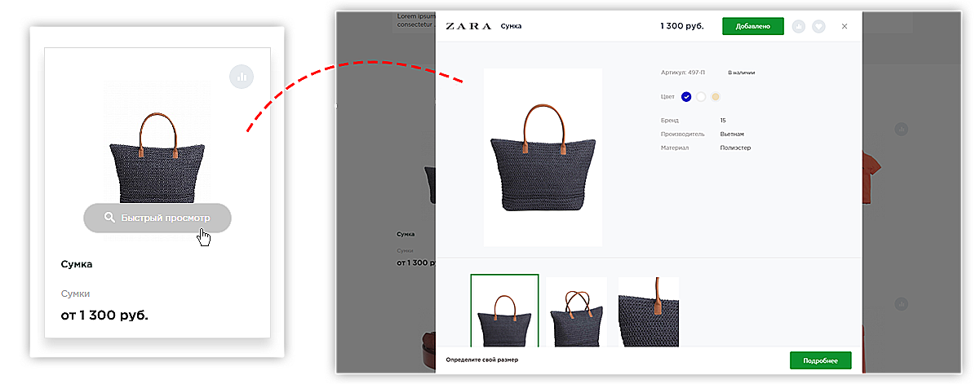
Task: Click the faded round icon on the lower right product
Action: tap(901, 303)
